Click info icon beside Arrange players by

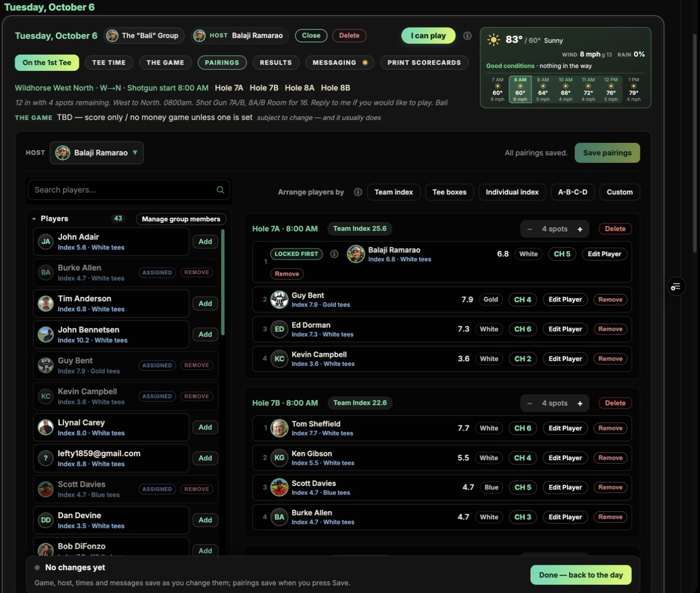coord(357,192)
